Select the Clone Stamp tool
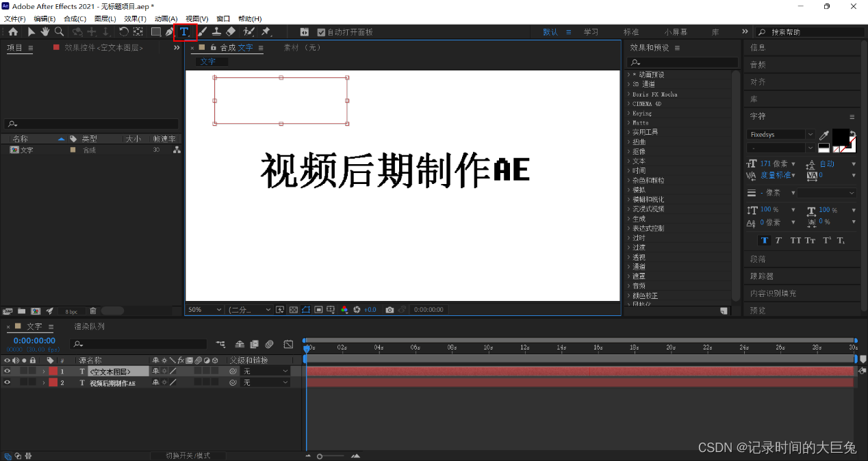Image resolution: width=868 pixels, height=461 pixels. pyautogui.click(x=216, y=31)
